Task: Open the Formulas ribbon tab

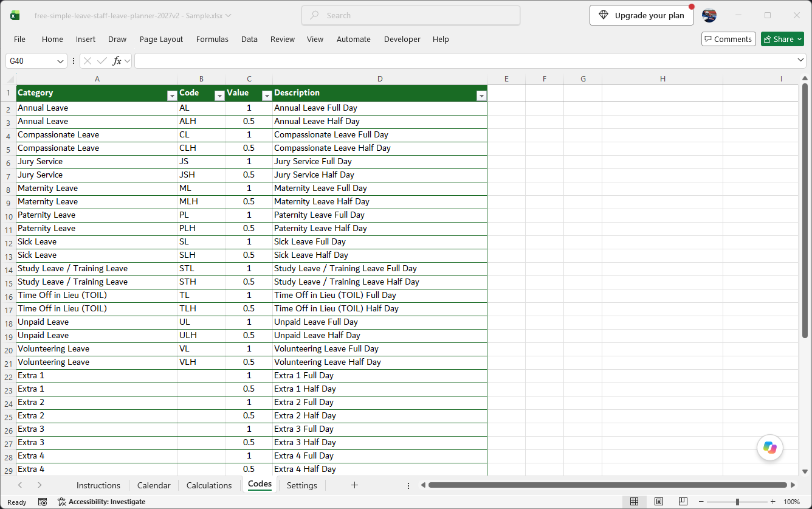Action: (x=212, y=39)
